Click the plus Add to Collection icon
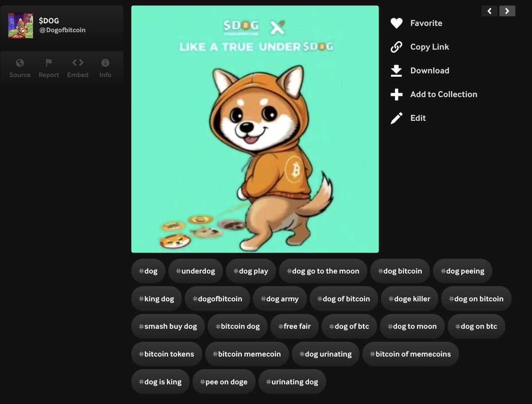The height and width of the screenshot is (404, 532). pos(396,94)
